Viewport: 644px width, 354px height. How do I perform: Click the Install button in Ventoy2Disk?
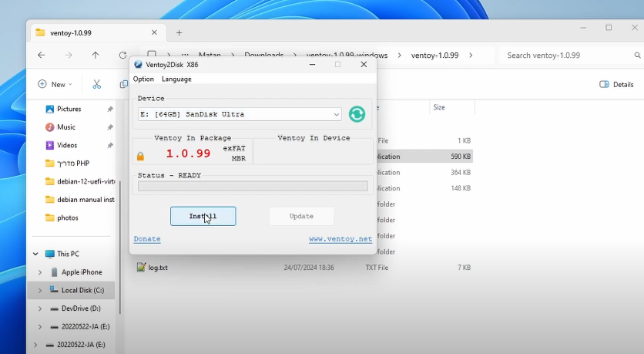coord(203,216)
